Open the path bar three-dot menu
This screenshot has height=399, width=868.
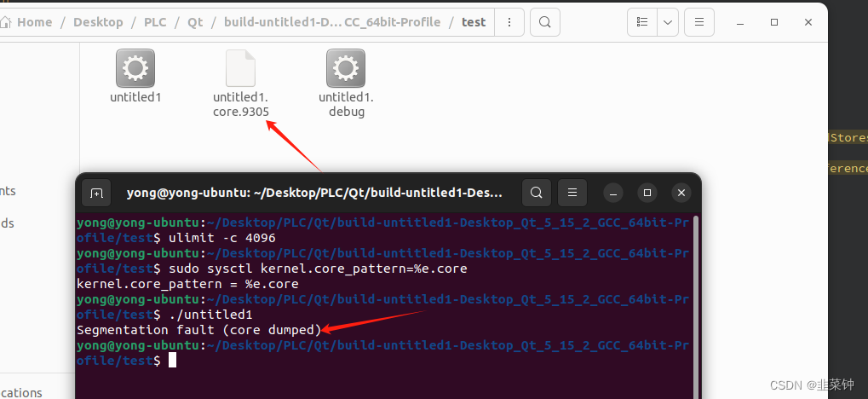coord(509,22)
